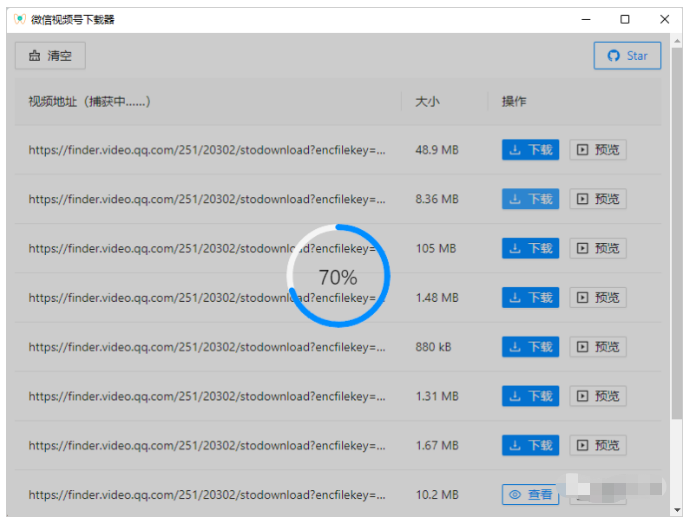Click the app shield icon in title bar
This screenshot has width=685, height=523.
coord(19,19)
